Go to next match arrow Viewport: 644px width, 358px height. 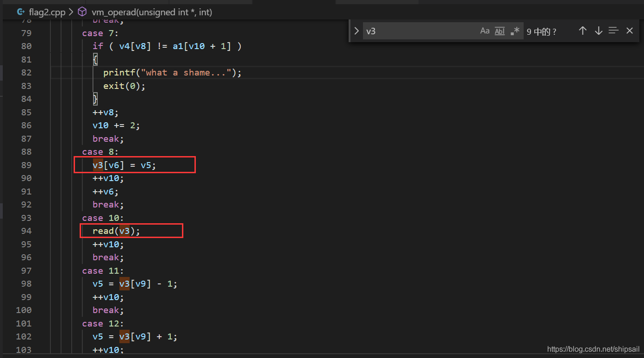point(599,31)
